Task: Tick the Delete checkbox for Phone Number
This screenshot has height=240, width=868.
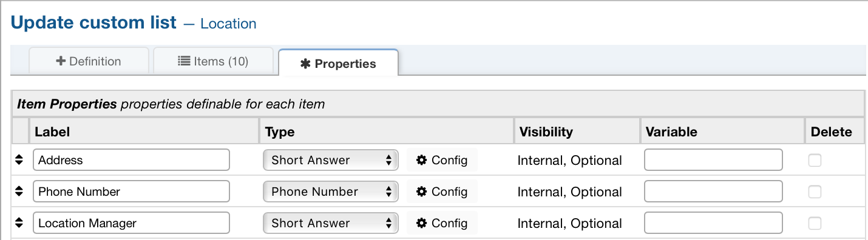Action: (x=815, y=192)
